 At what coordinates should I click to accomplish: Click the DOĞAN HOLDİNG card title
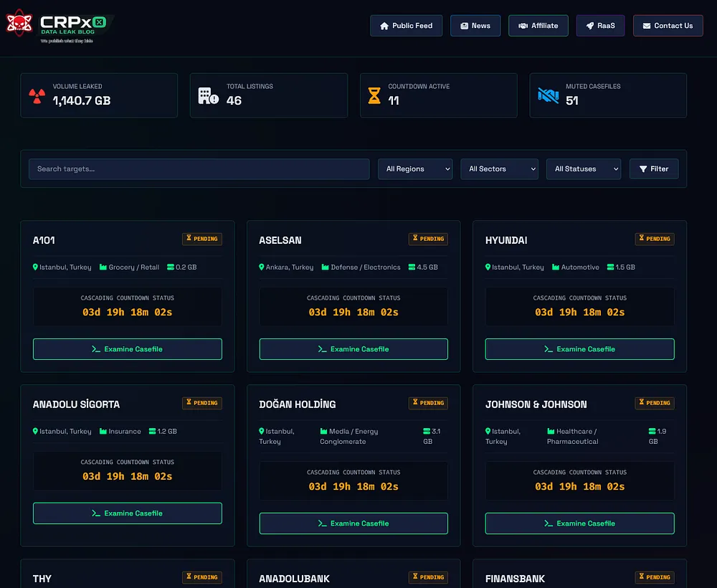point(298,404)
